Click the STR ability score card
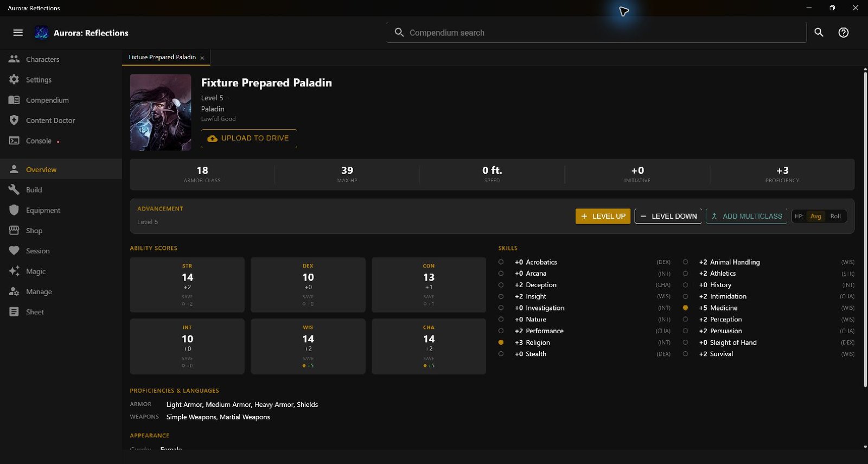The image size is (868, 464). 187,284
